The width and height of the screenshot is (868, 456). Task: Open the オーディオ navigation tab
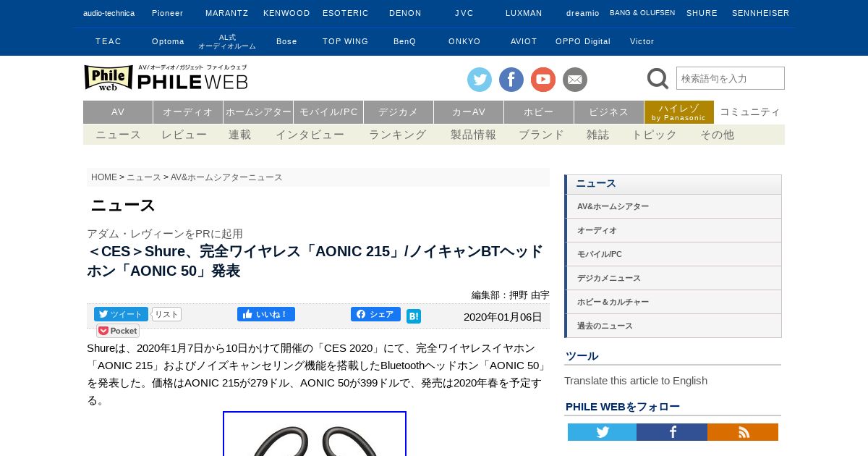188,112
